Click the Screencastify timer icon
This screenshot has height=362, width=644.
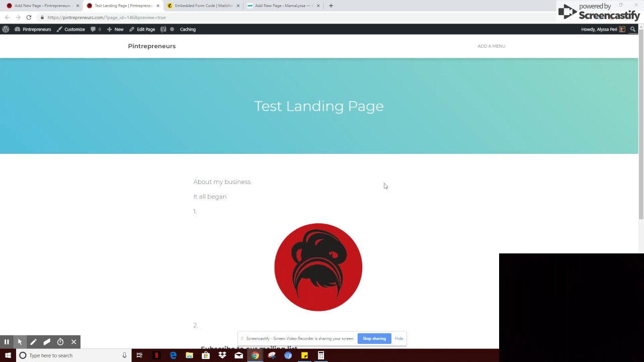[x=60, y=342]
